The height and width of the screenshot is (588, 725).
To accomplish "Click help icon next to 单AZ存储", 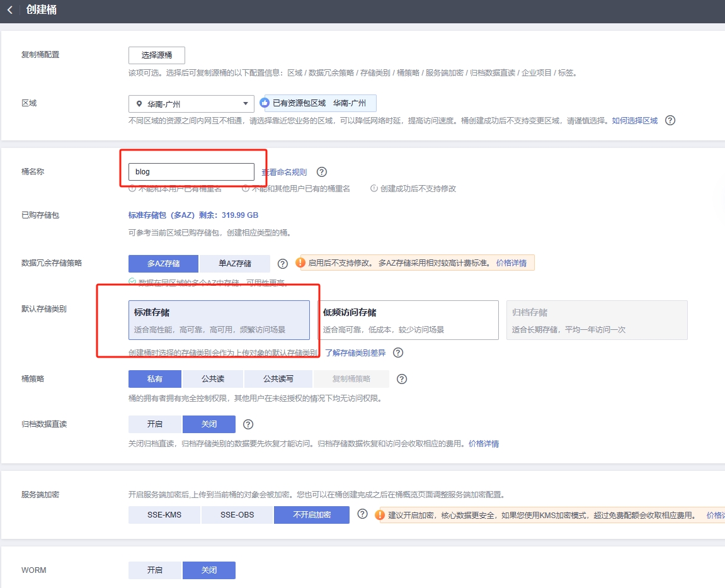I will (x=283, y=263).
